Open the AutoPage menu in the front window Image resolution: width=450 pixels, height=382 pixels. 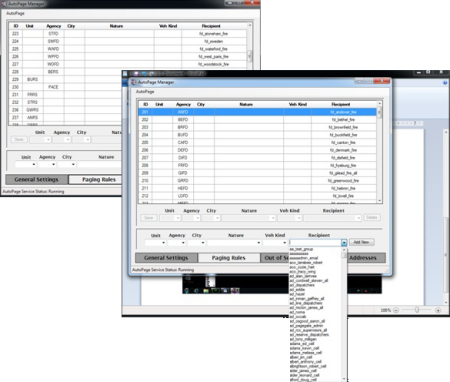click(x=145, y=91)
